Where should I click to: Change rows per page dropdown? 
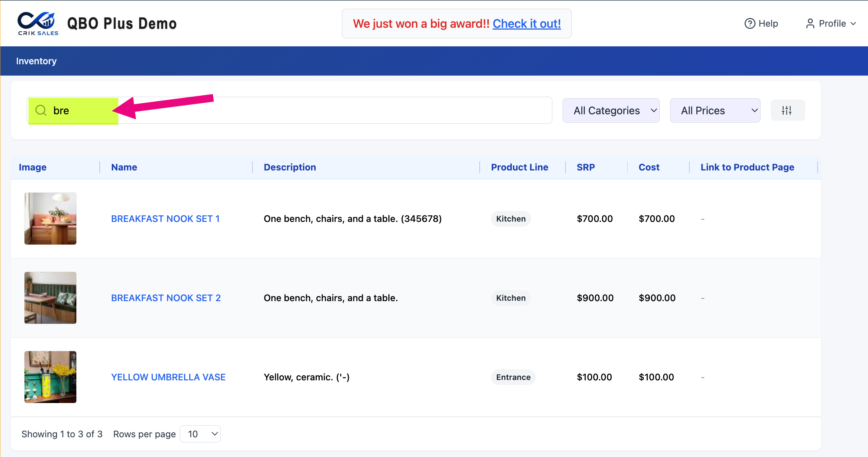coord(200,434)
